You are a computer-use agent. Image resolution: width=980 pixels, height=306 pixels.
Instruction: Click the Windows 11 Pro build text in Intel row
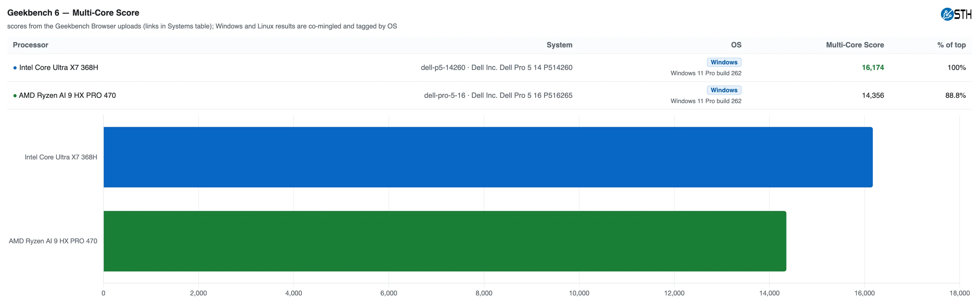click(706, 73)
